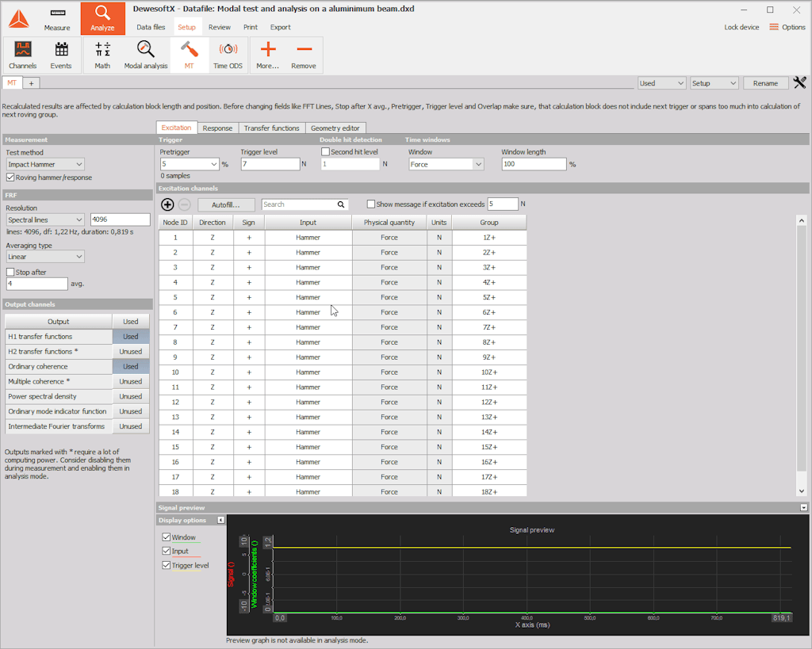Click the Dewesoft logo icon
This screenshot has height=649, width=812.
pyautogui.click(x=19, y=19)
